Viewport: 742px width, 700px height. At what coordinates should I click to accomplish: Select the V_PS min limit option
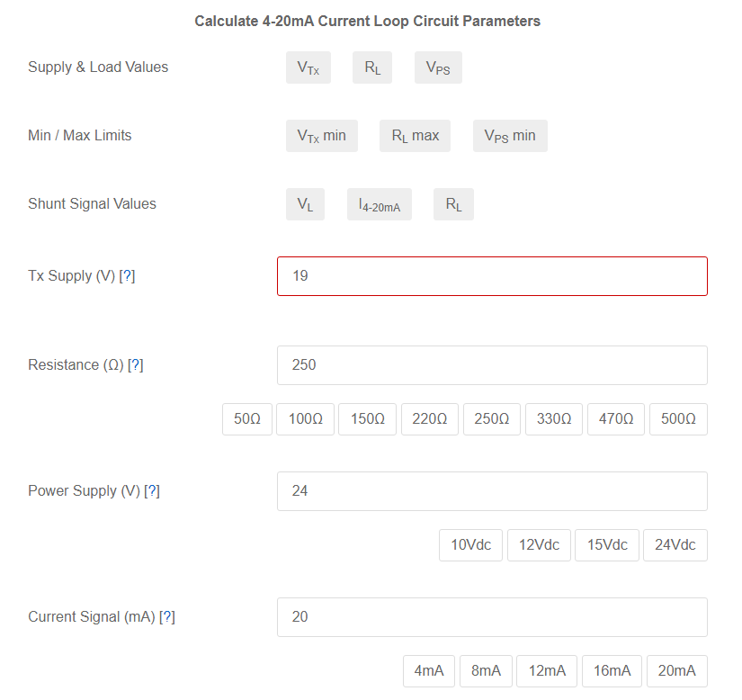tap(510, 135)
